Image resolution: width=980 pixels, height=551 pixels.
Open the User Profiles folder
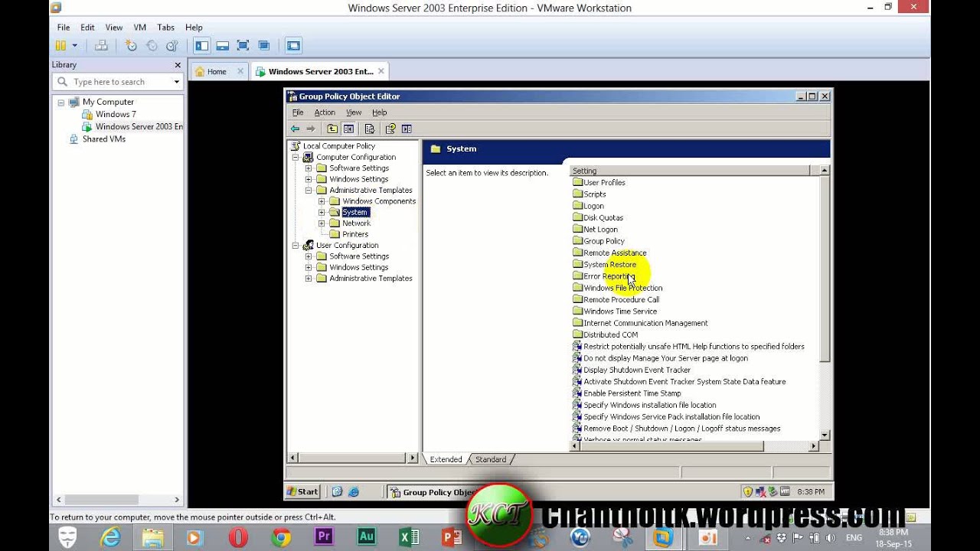coord(604,183)
